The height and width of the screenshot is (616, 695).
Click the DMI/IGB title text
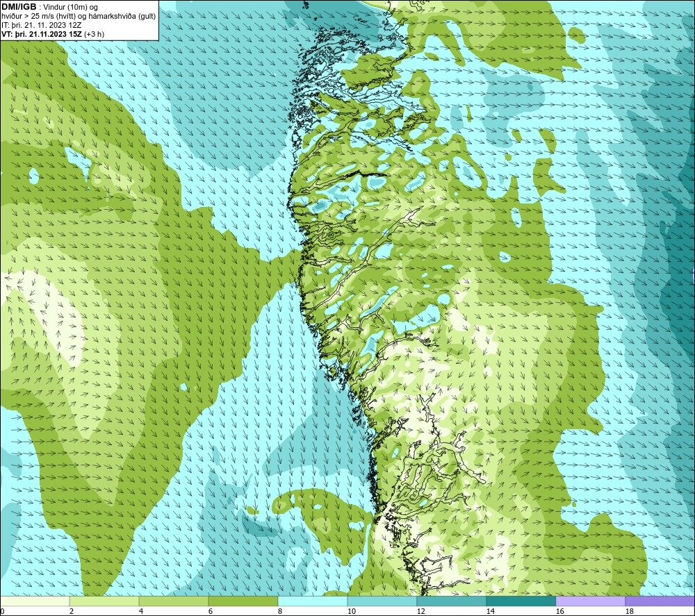coord(19,7)
